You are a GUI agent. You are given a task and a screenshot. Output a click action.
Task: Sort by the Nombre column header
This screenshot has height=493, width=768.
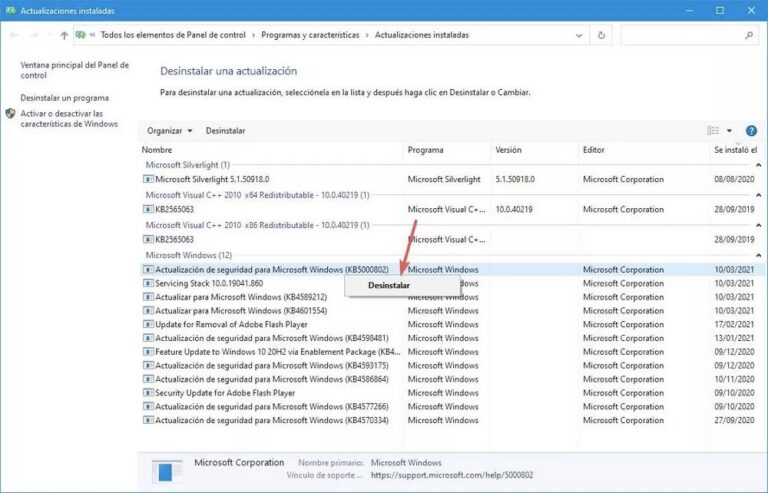(157, 150)
